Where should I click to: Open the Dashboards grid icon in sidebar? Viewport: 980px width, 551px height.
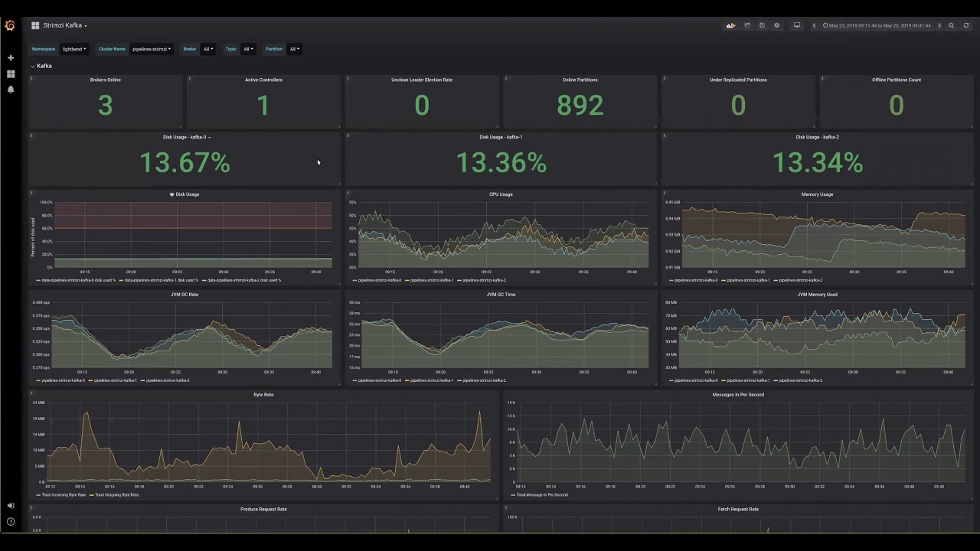11,74
